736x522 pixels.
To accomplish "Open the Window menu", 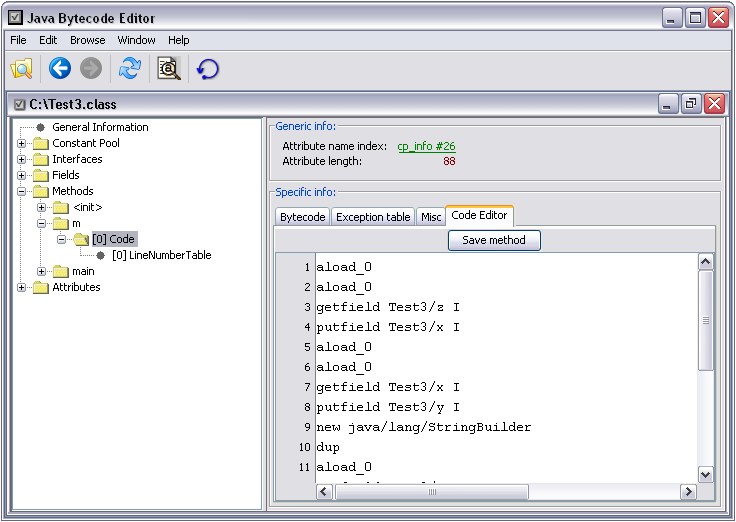I will point(136,40).
